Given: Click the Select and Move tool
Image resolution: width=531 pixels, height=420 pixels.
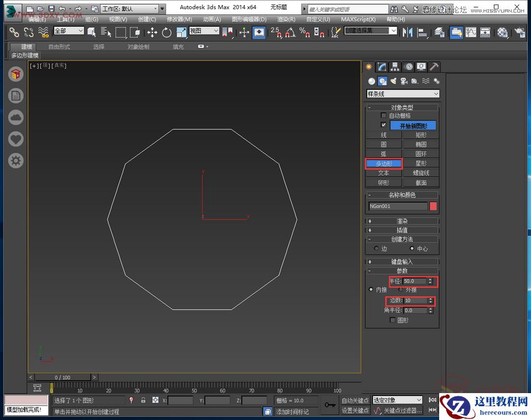Looking at the screenshot, I should (x=152, y=32).
